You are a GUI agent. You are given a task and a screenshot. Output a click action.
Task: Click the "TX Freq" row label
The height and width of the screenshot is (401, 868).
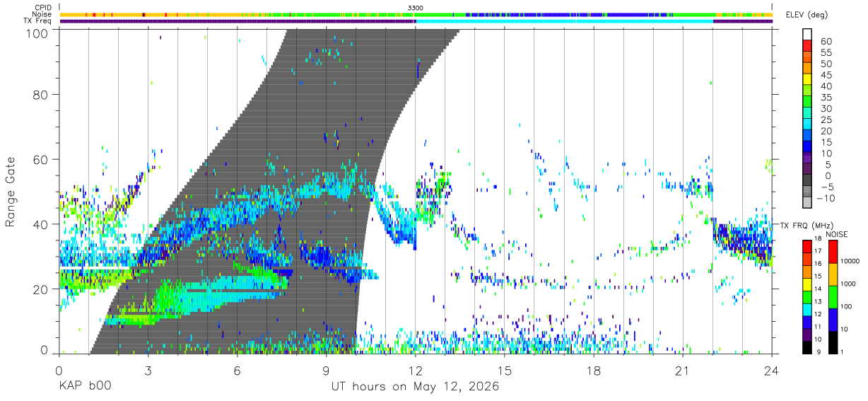[38, 21]
